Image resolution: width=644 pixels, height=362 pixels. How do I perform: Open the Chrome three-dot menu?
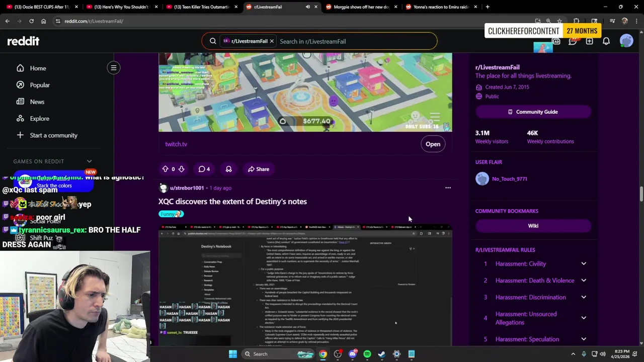click(x=636, y=21)
